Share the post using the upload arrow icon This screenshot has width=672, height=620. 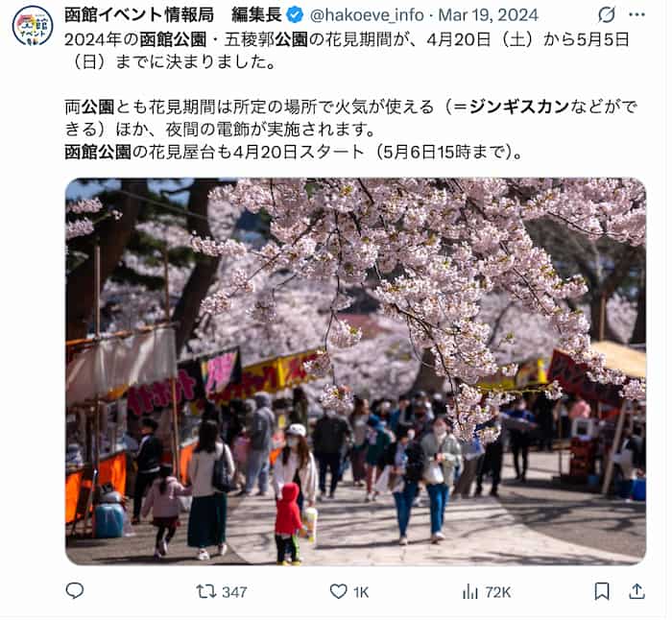pos(636,592)
